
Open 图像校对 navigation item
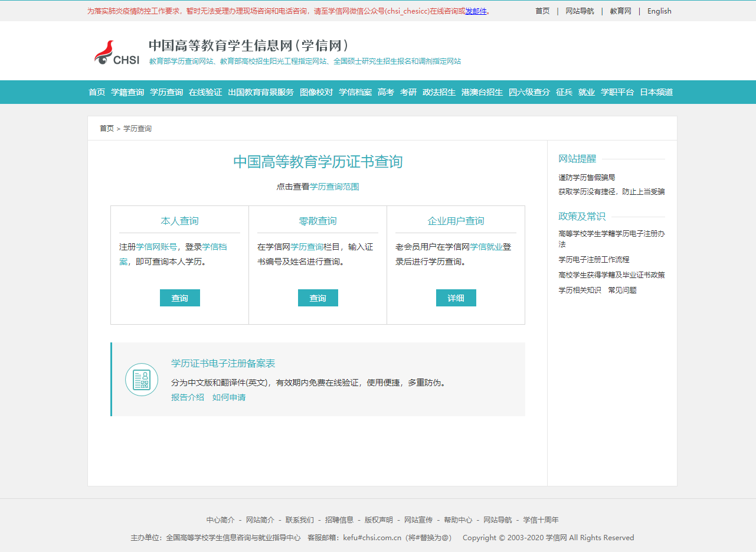click(x=316, y=92)
